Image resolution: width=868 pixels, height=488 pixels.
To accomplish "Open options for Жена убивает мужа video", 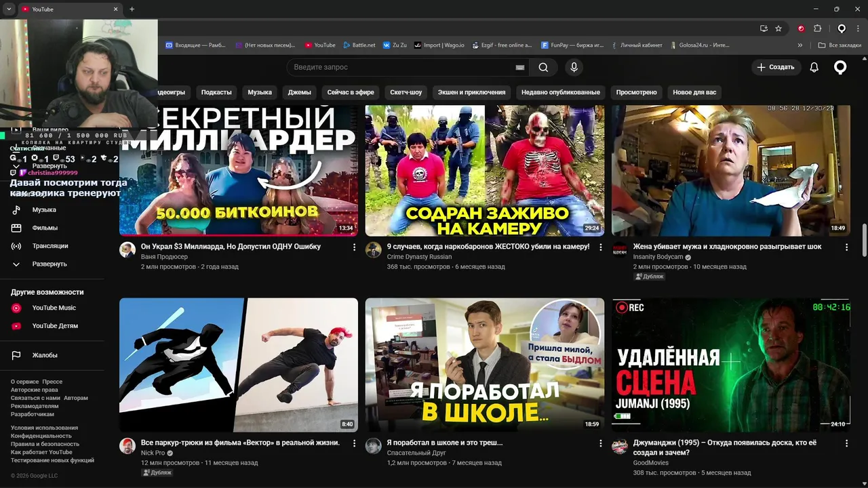I will tap(846, 247).
